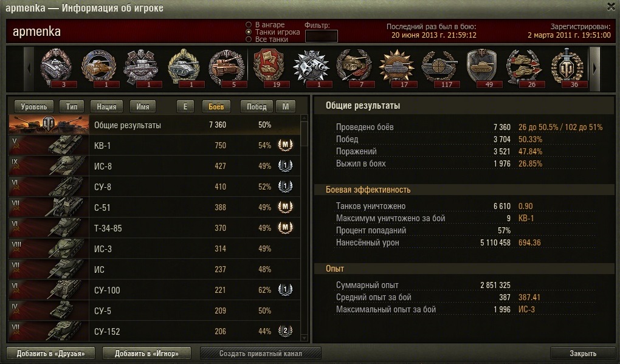Select the red banner medal showing 19
Viewport: 620px width, 364px height.
point(269,67)
